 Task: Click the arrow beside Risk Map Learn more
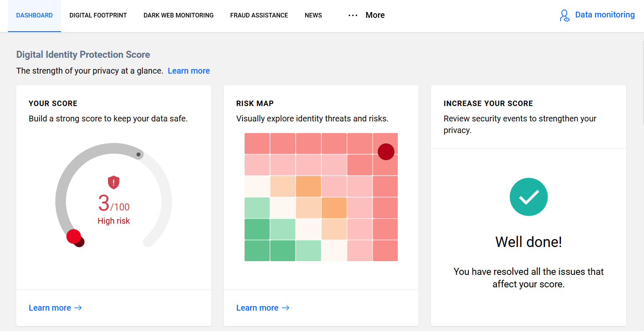[x=286, y=308]
